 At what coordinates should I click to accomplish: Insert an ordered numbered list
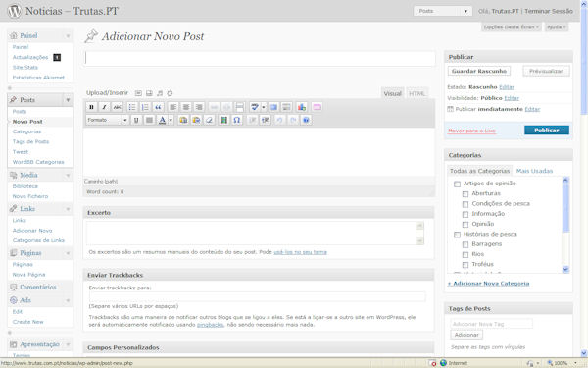(x=145, y=107)
